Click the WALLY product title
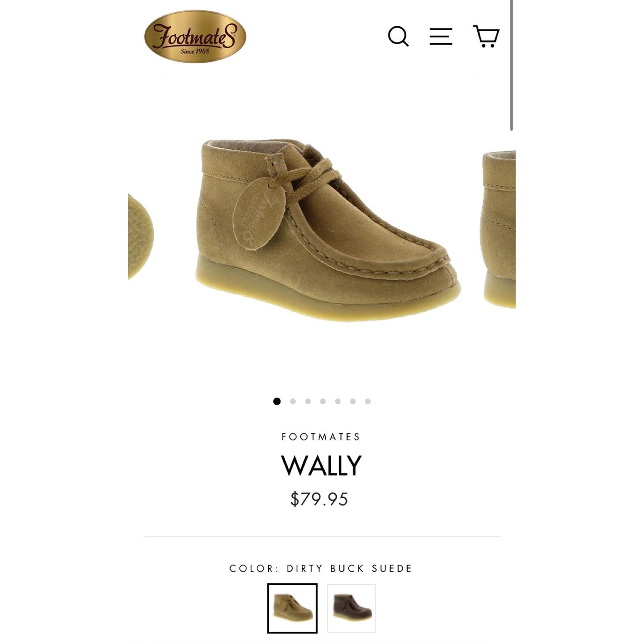The image size is (644, 644). pos(321,466)
